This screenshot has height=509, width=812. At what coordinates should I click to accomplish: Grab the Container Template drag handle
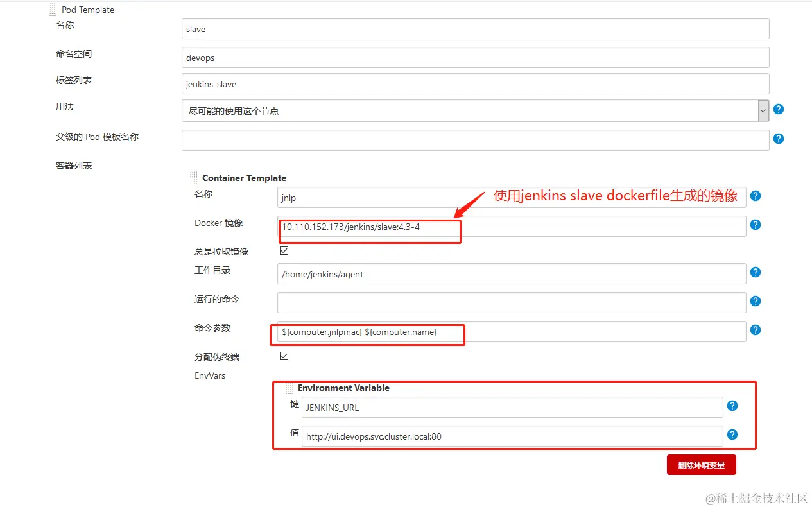pyautogui.click(x=193, y=178)
